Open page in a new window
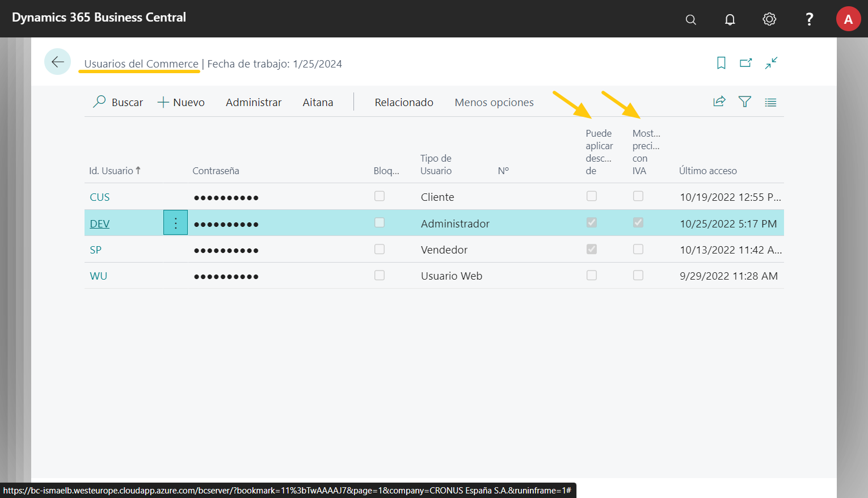 [x=746, y=63]
